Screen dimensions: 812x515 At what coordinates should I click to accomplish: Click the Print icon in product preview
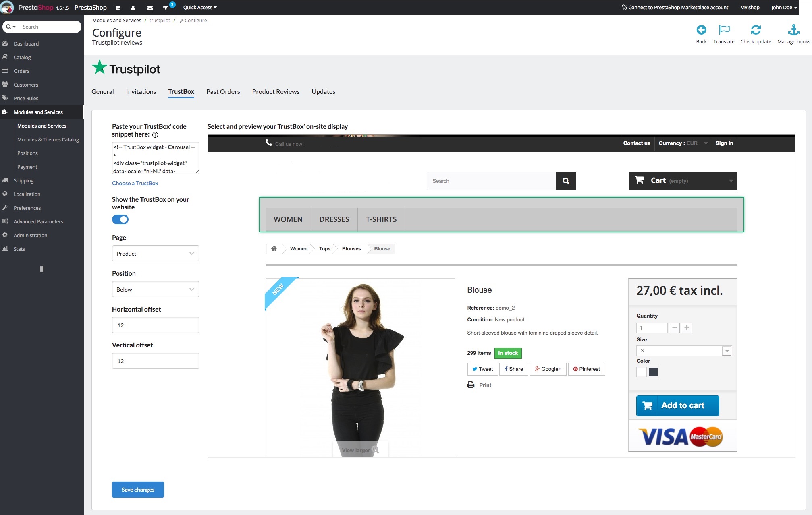[471, 385]
